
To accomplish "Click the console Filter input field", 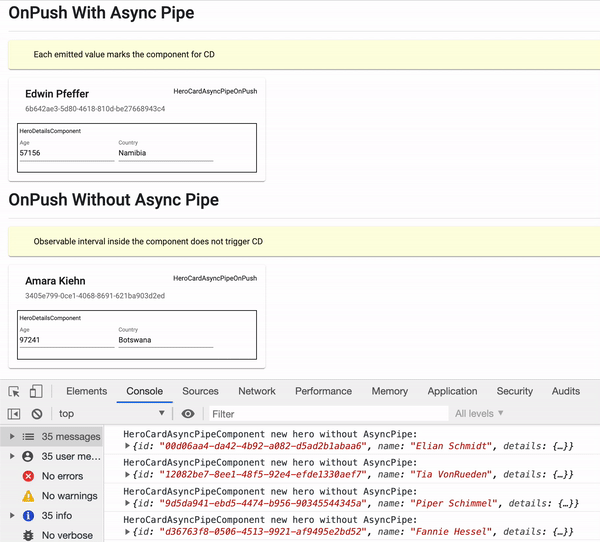I will pyautogui.click(x=329, y=414).
